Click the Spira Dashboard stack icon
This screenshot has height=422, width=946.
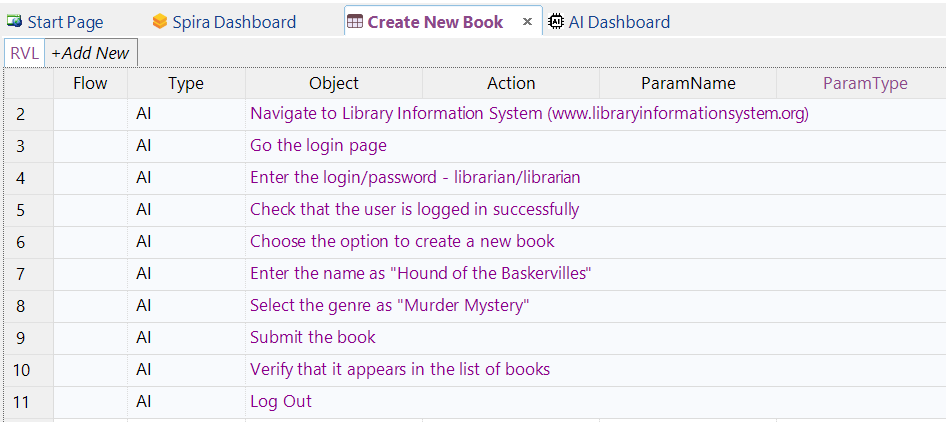[x=159, y=22]
